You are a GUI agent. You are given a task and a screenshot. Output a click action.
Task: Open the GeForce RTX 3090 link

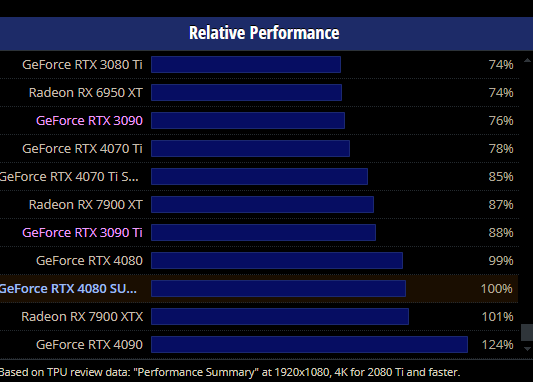(89, 121)
